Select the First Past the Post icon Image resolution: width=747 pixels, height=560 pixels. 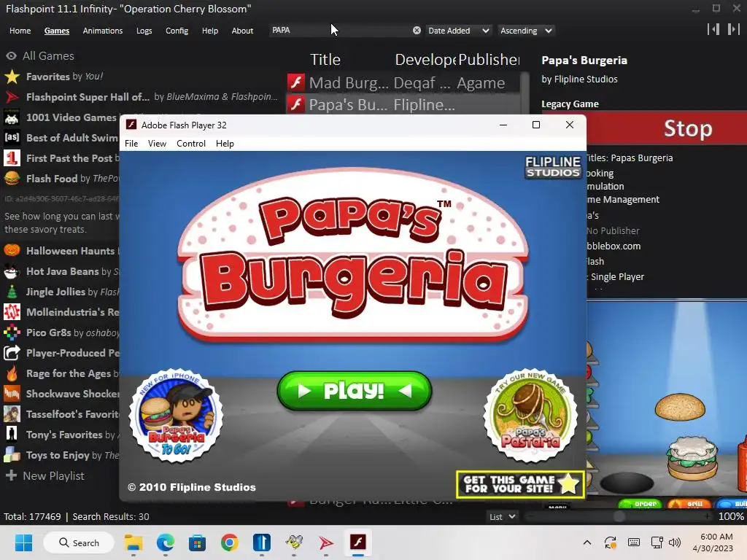12,158
